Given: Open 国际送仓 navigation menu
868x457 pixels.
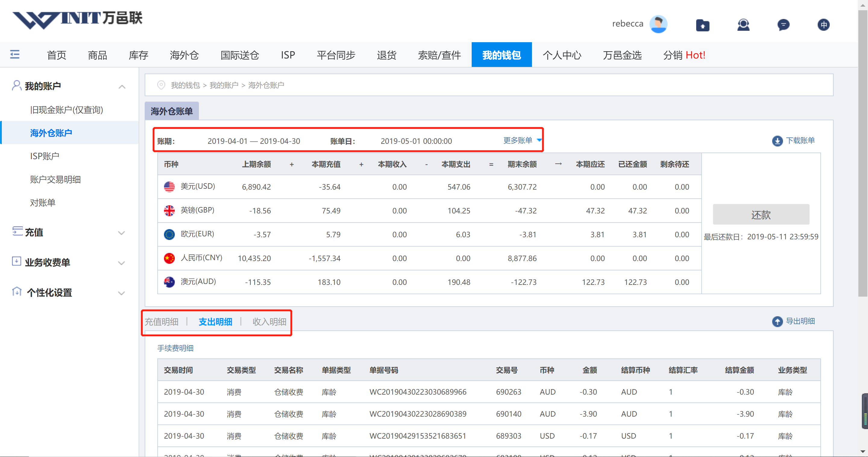Looking at the screenshot, I should [240, 55].
